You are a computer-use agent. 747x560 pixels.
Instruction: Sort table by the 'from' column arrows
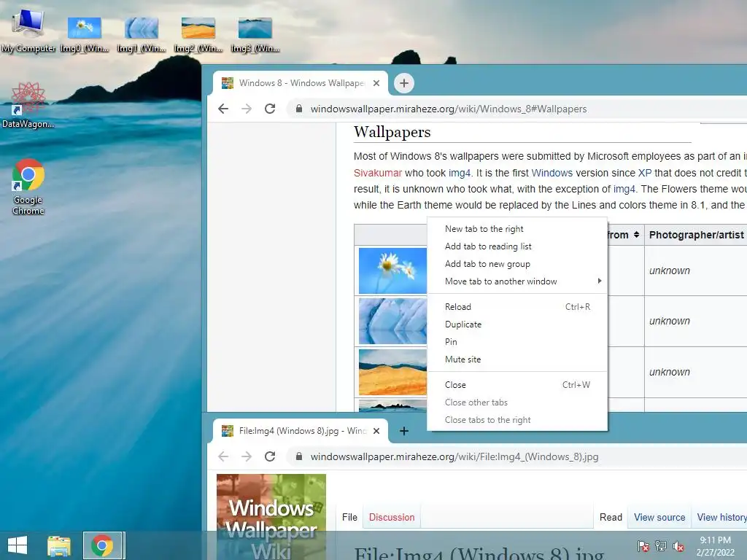pos(636,235)
